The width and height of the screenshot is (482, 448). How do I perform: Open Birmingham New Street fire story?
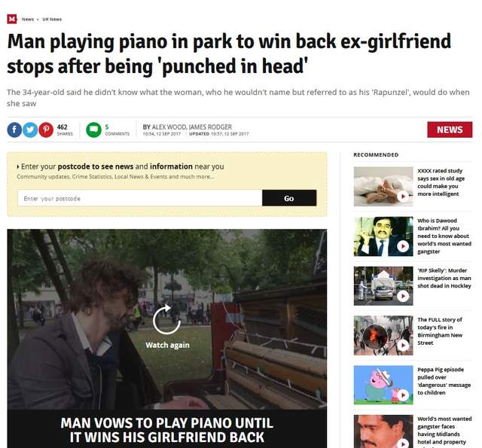(440, 331)
